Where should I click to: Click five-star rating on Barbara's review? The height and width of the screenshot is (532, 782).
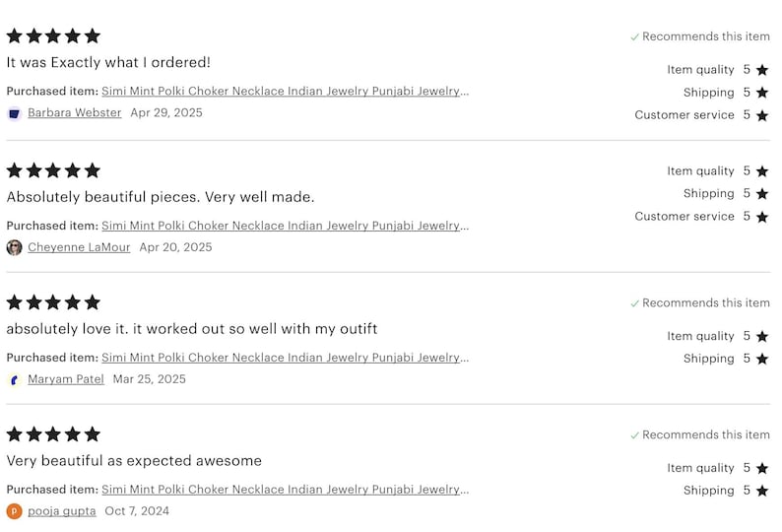[53, 35]
